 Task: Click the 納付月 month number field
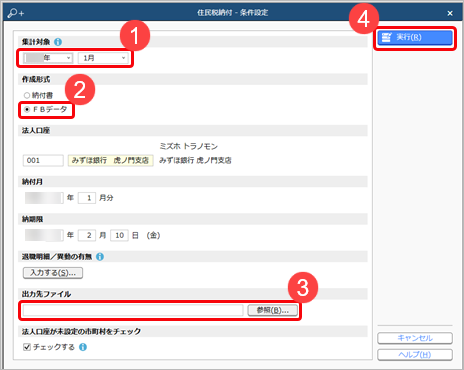click(x=87, y=198)
